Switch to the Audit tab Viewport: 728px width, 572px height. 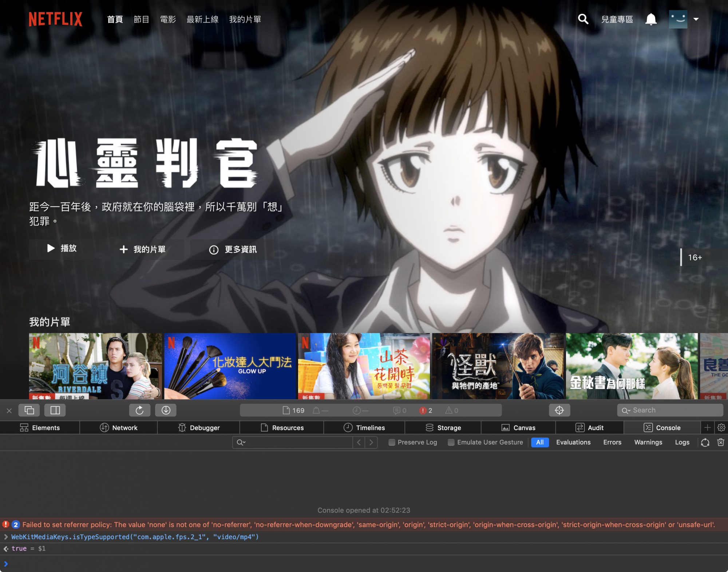pos(590,428)
